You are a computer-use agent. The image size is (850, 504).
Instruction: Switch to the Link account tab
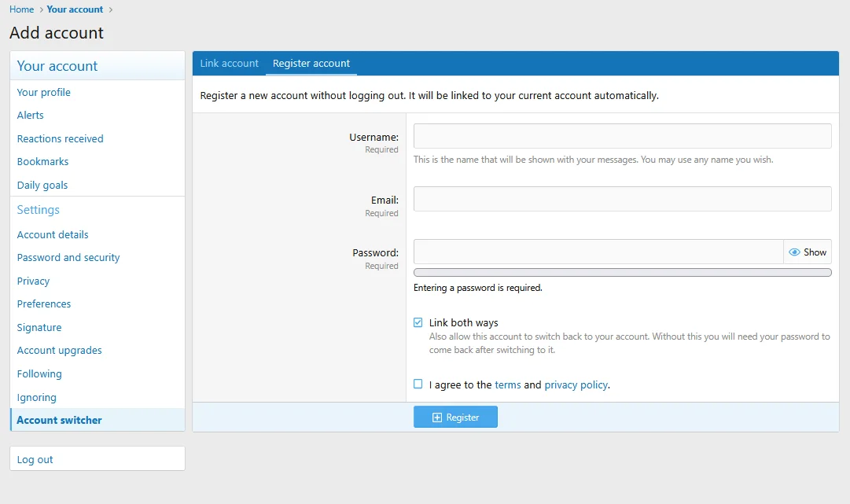point(230,64)
